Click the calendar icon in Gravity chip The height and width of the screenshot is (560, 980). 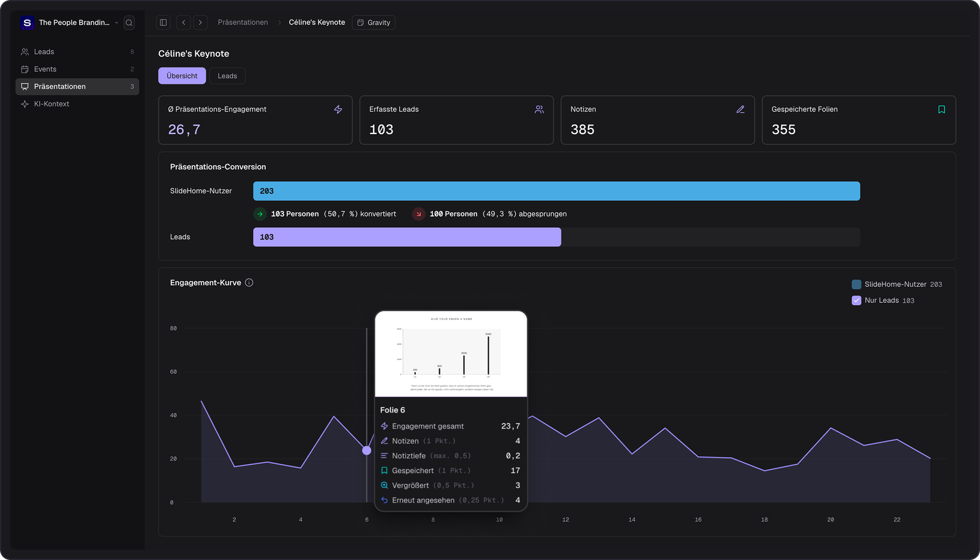(x=361, y=23)
